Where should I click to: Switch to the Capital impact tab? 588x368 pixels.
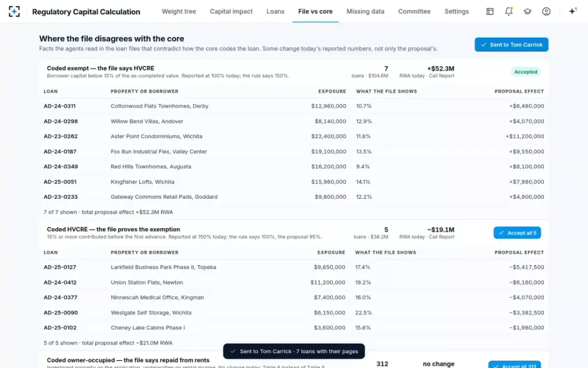pyautogui.click(x=231, y=11)
